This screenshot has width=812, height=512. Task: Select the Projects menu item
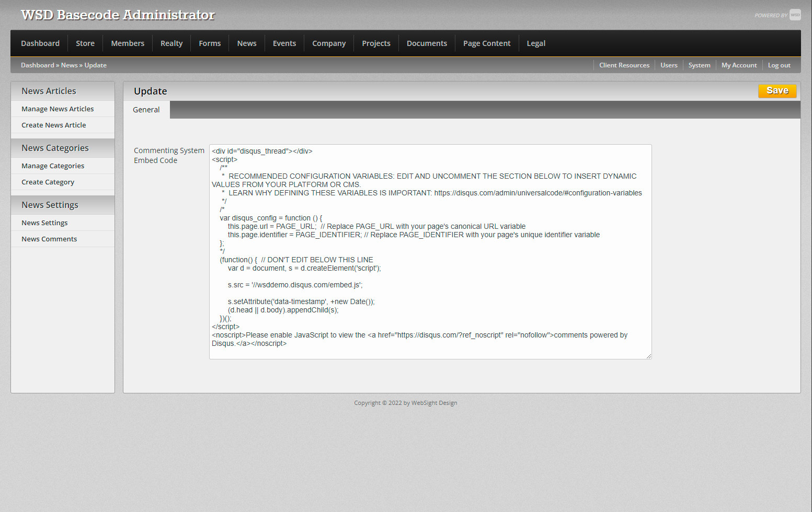(376, 43)
